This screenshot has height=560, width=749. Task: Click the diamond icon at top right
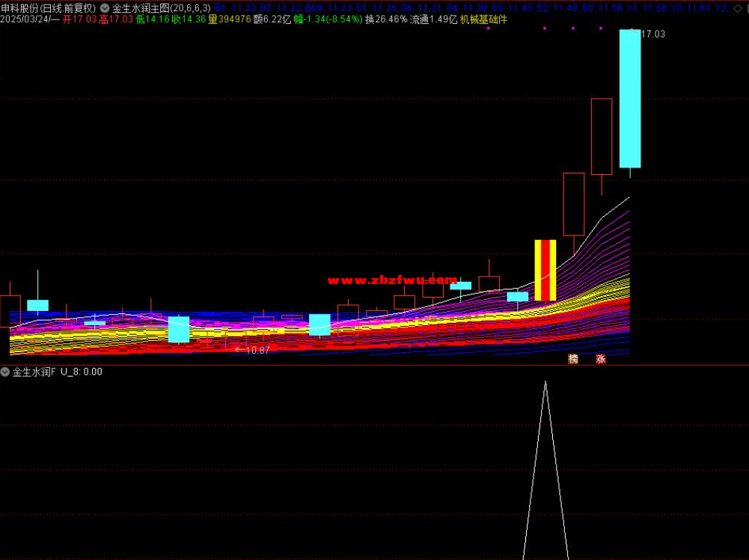pyautogui.click(x=738, y=8)
